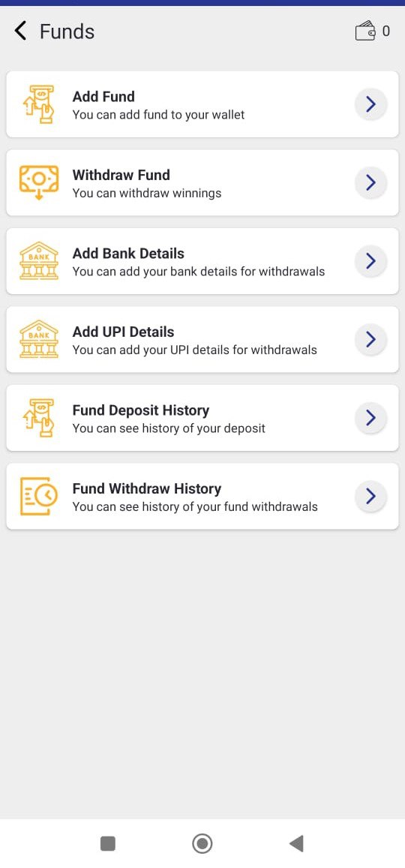Image resolution: width=405 pixels, height=868 pixels.
Task: Select the Add Fund title text
Action: [103, 96]
